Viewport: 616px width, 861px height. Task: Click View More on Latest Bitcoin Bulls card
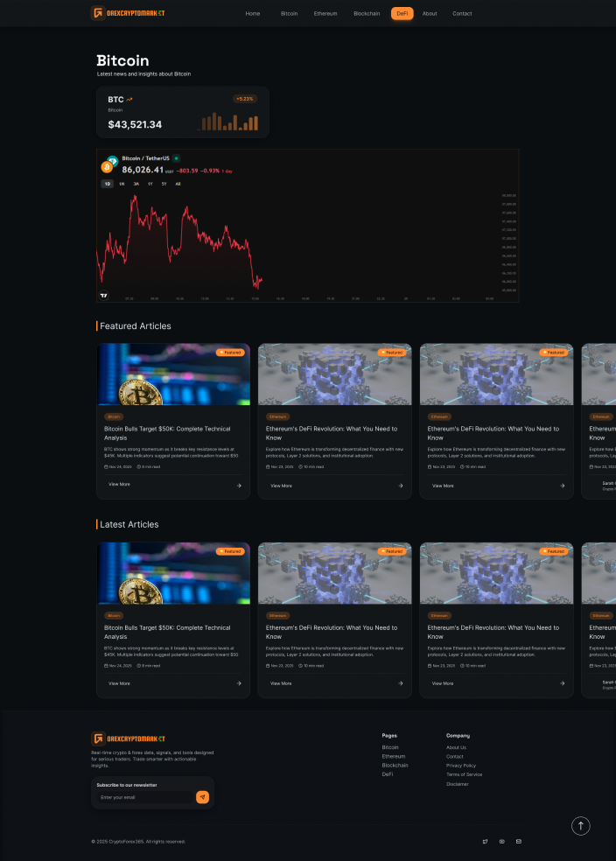click(x=119, y=683)
